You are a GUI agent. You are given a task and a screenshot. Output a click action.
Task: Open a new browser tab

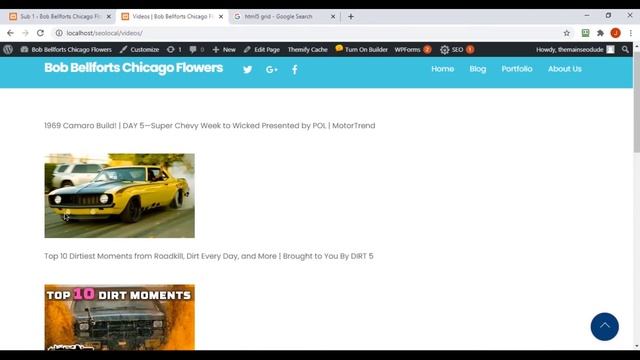pyautogui.click(x=351, y=17)
